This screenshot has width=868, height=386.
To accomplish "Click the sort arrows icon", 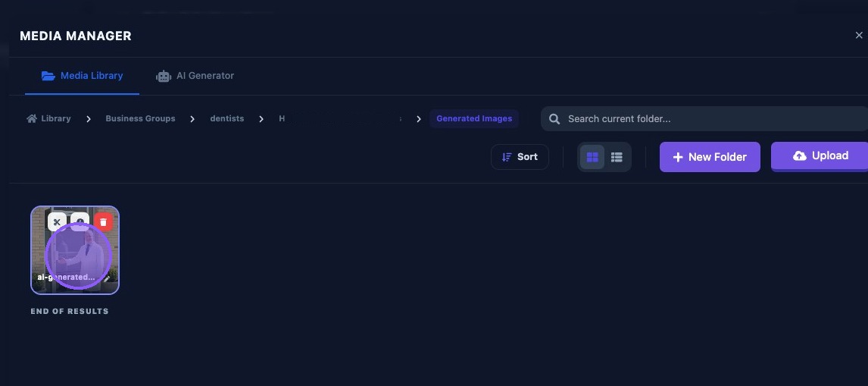I will [x=507, y=157].
